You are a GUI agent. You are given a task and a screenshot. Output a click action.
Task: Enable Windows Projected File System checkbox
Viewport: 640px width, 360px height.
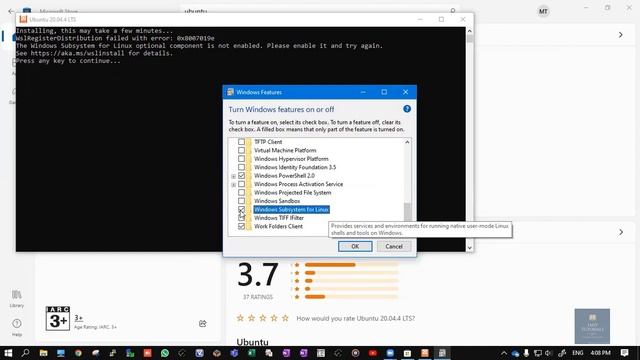pos(241,193)
